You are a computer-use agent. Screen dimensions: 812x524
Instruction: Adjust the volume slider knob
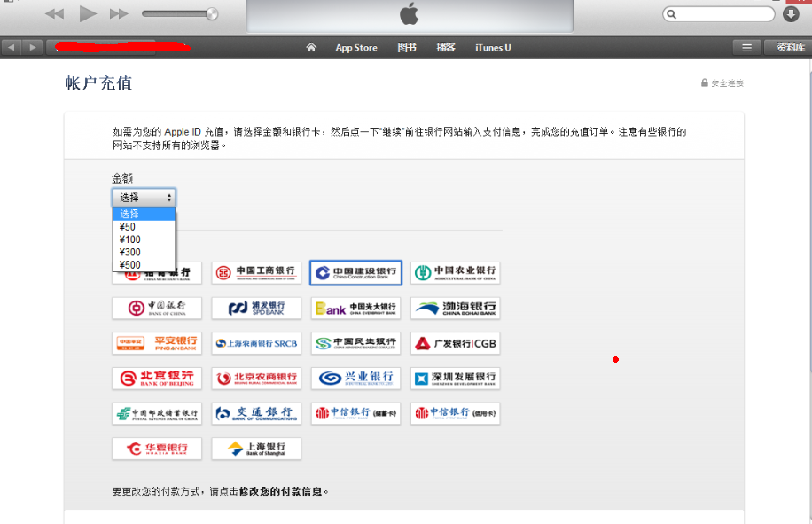(x=212, y=14)
